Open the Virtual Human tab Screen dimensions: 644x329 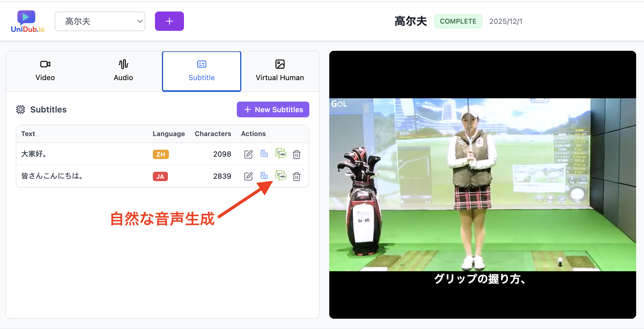coord(279,70)
